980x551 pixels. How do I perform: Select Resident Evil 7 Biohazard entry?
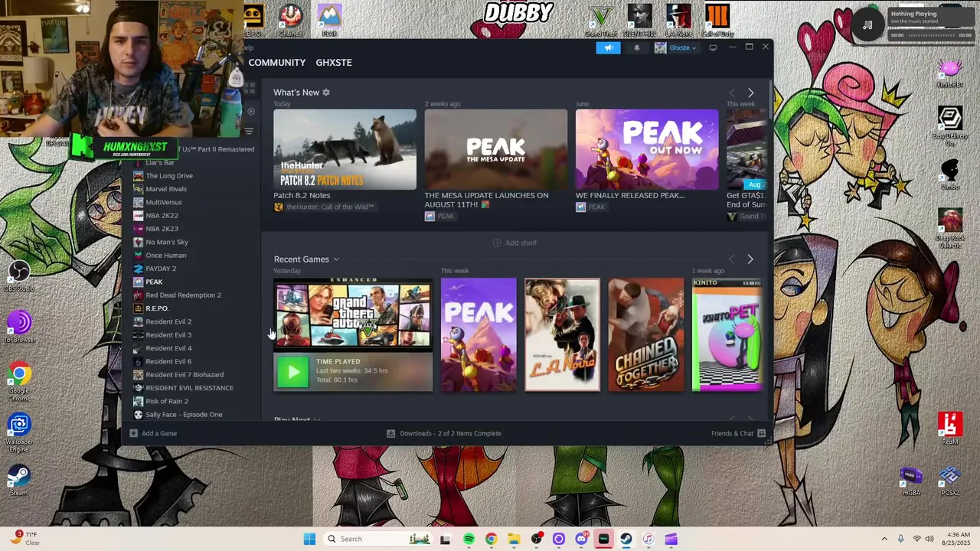tap(184, 374)
